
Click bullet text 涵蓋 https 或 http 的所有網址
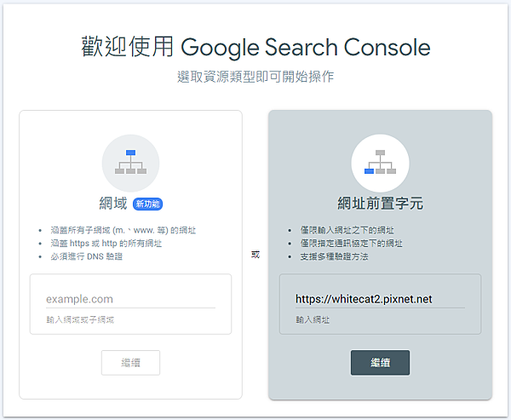[106, 244]
